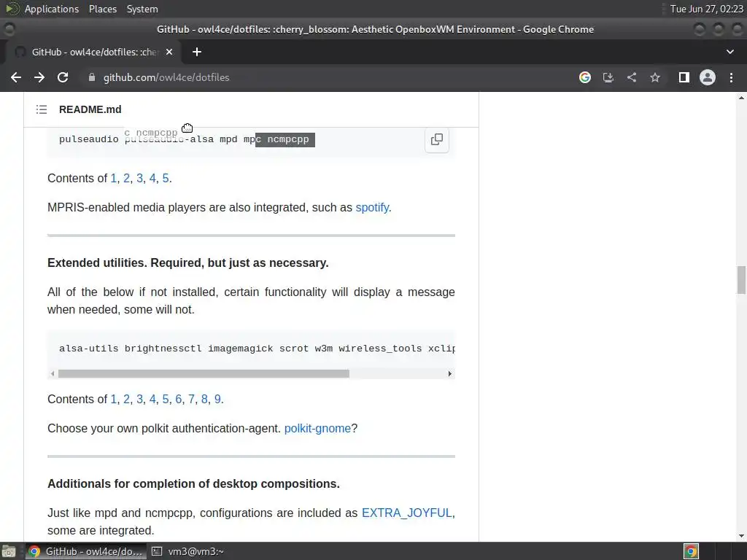Screen dimensions: 747x560
Task: Click right arrow of code block scrollbar
Action: point(449,374)
